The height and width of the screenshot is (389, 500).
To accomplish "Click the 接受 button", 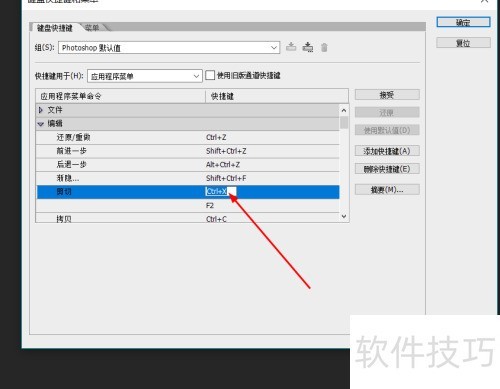I will point(387,95).
